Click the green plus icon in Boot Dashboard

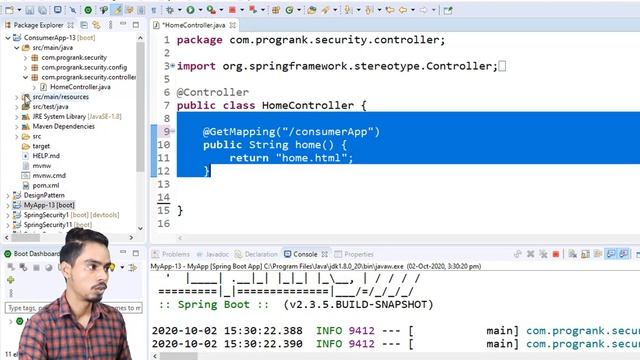(x=11, y=280)
